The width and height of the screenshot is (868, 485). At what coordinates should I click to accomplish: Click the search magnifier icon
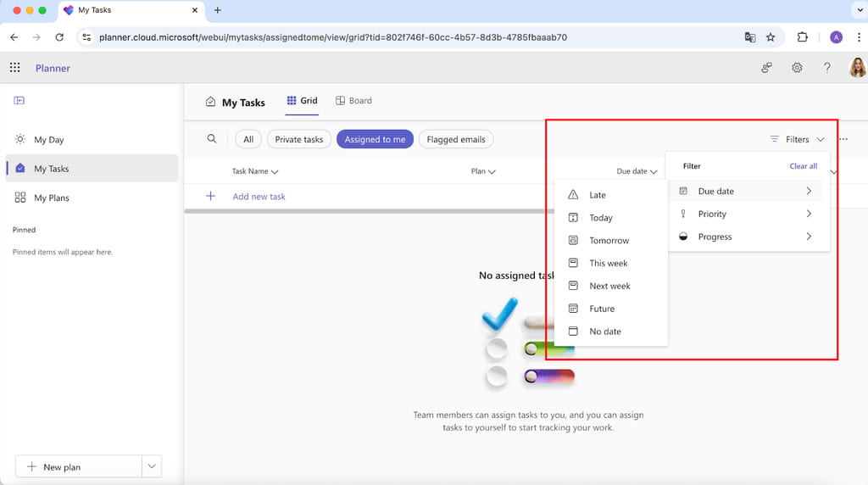pyautogui.click(x=211, y=139)
